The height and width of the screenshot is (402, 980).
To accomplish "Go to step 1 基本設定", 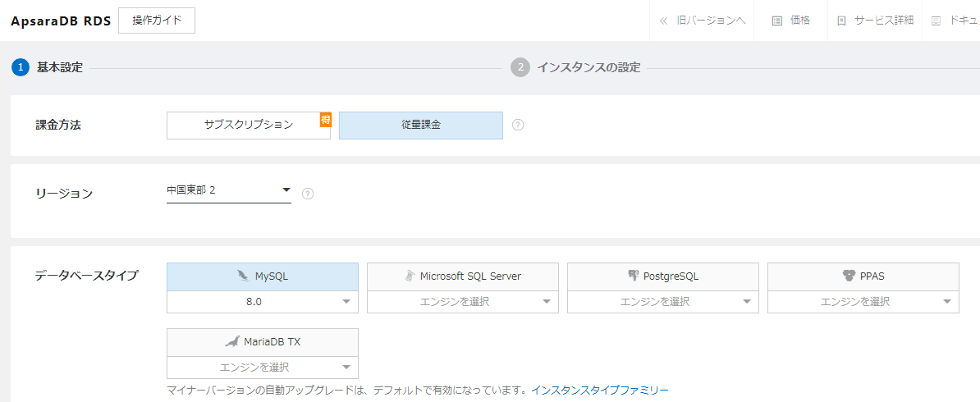I will pyautogui.click(x=48, y=67).
